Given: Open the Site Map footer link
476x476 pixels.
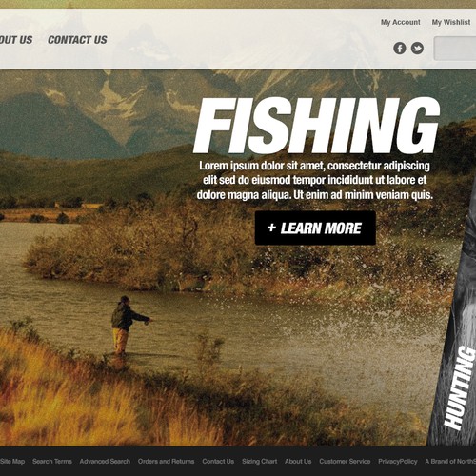Looking at the screenshot, I should point(12,461).
